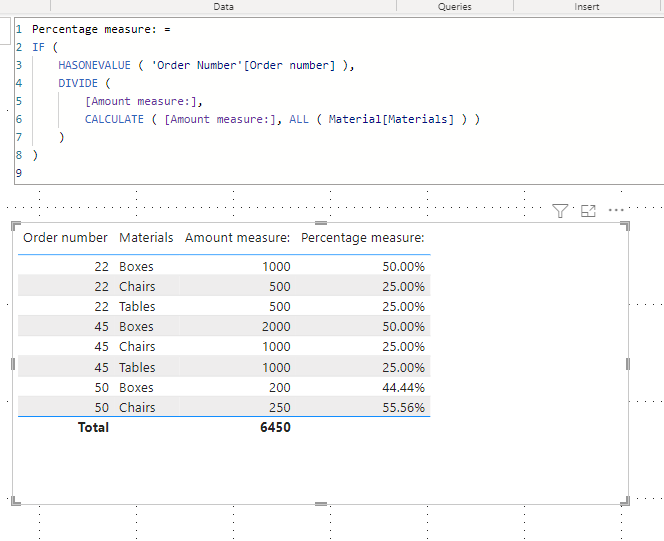Click the ALL function in formula

pyautogui.click(x=299, y=119)
